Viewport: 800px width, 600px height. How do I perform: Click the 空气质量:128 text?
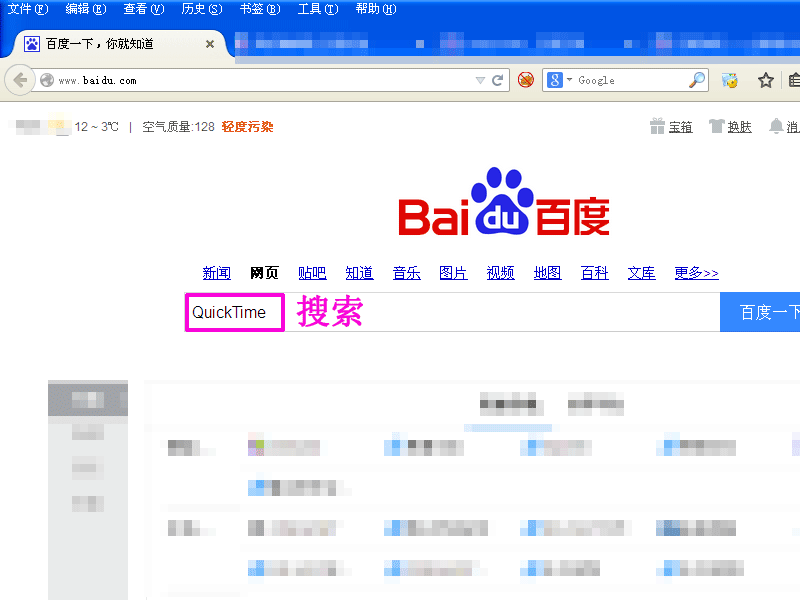179,127
